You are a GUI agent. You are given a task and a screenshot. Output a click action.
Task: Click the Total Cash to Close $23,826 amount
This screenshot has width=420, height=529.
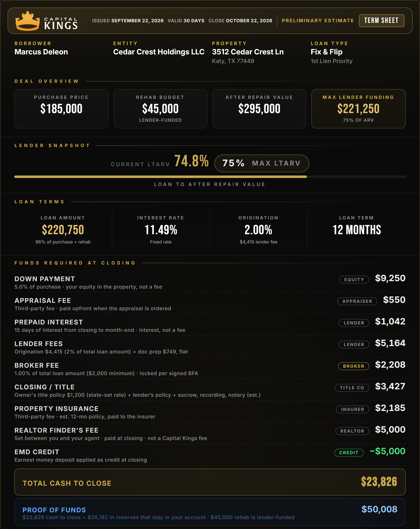[379, 482]
